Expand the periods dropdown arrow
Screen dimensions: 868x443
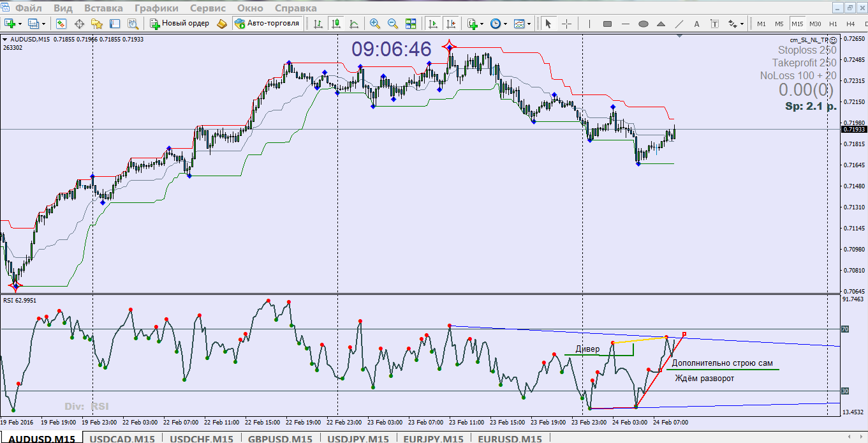click(x=506, y=24)
